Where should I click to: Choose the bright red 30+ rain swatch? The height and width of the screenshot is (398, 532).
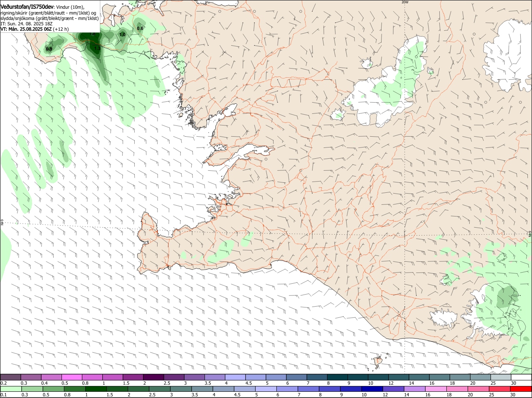point(521,389)
